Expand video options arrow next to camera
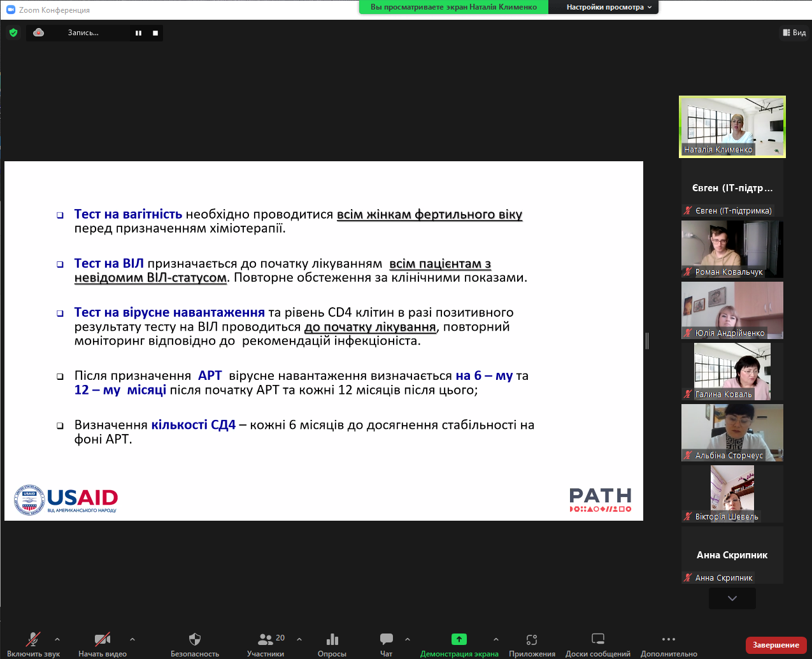Screen dimensions: 812x659 coord(132,639)
